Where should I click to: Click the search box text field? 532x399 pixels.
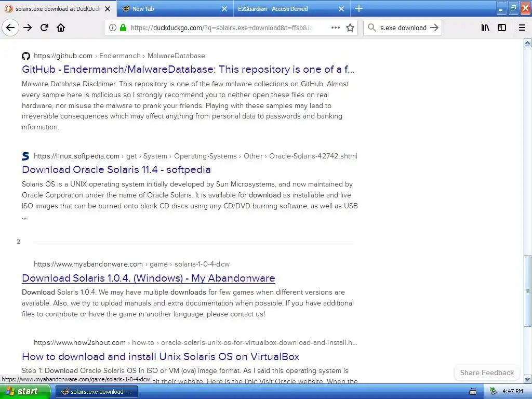pos(403,28)
